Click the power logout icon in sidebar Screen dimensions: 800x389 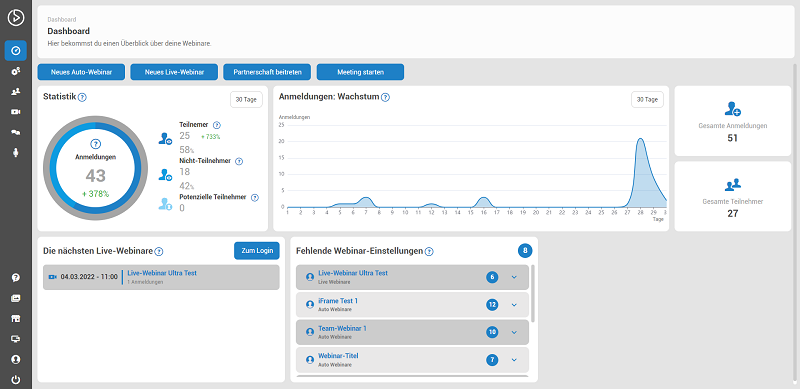(15, 380)
